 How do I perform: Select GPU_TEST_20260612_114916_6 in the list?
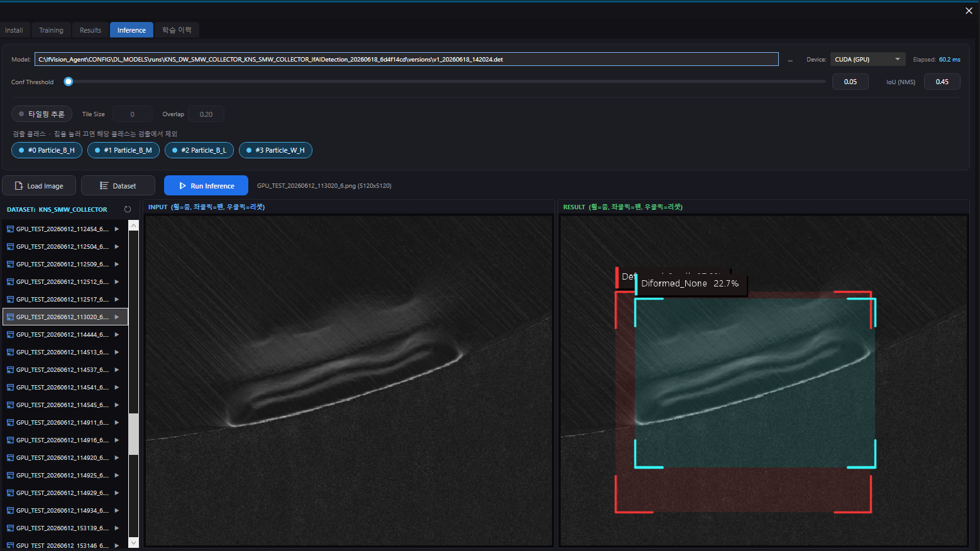(x=65, y=440)
